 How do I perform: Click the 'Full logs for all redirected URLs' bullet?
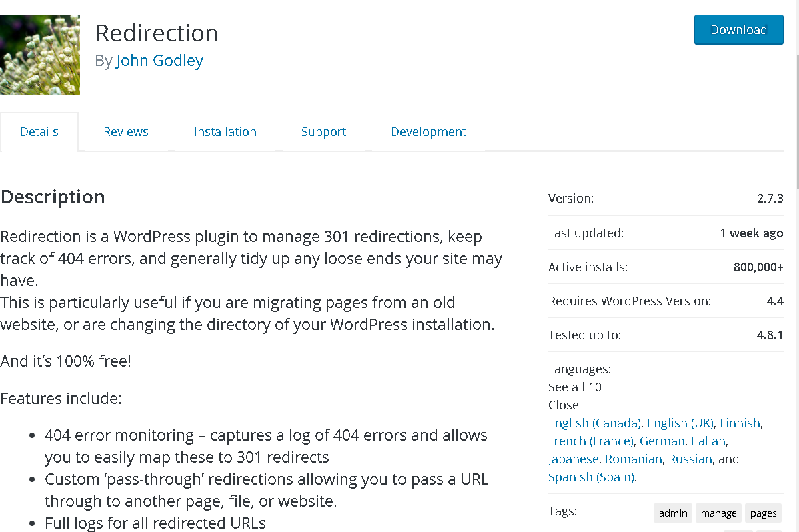(155, 523)
